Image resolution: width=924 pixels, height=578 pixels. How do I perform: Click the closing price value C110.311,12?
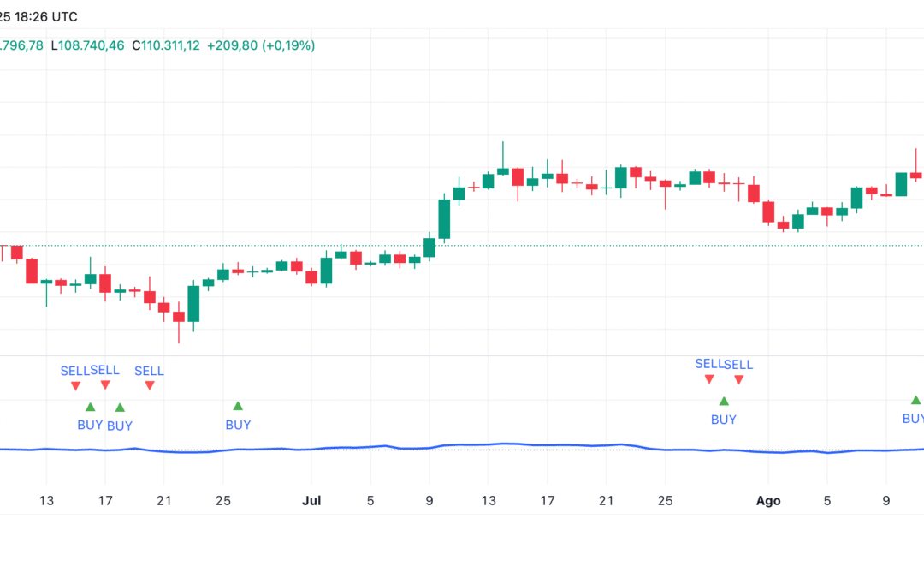click(165, 45)
